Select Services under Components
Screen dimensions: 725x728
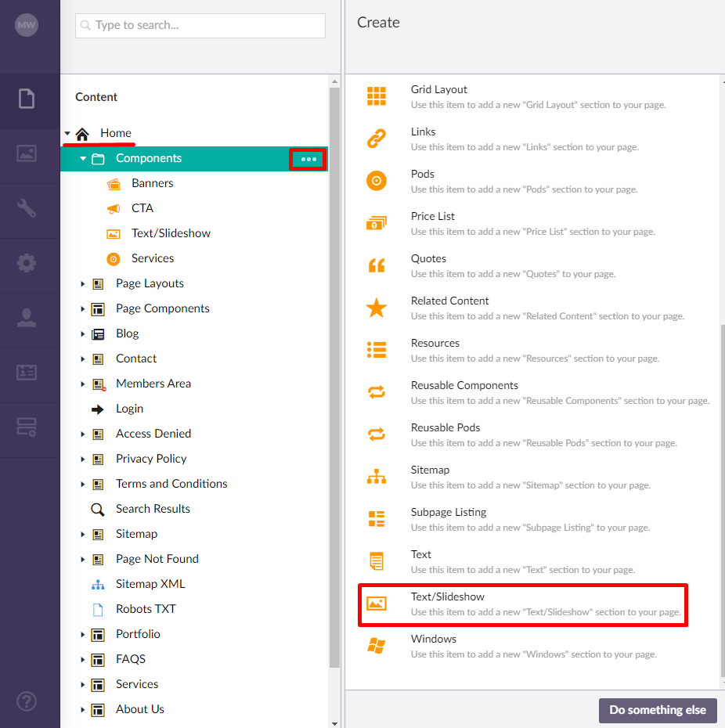pyautogui.click(x=153, y=258)
